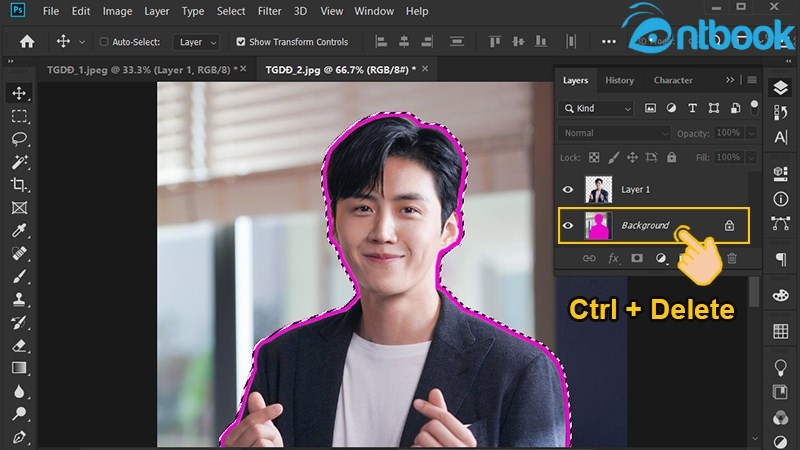The width and height of the screenshot is (800, 450).
Task: Select the Magic Wand tool
Action: (19, 162)
